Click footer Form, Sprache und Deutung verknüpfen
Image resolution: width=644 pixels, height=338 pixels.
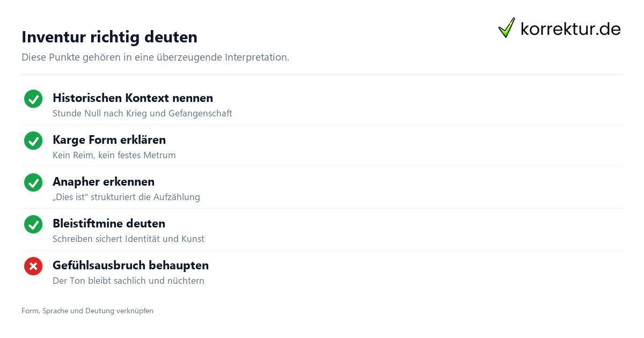pyautogui.click(x=87, y=311)
